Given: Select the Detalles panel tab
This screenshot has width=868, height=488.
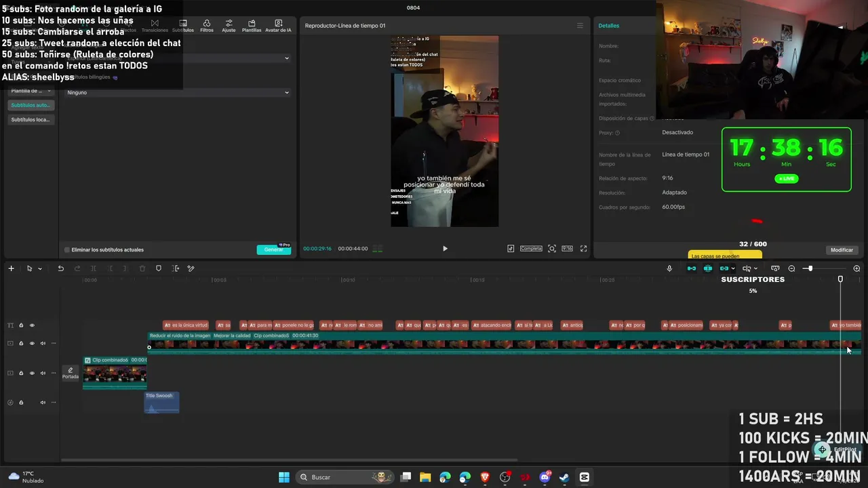Looking at the screenshot, I should click(x=608, y=26).
